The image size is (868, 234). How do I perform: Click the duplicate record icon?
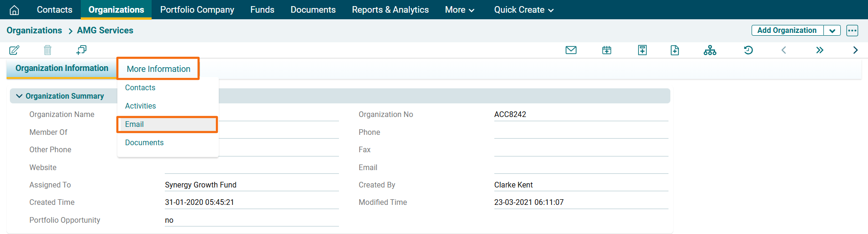point(81,50)
